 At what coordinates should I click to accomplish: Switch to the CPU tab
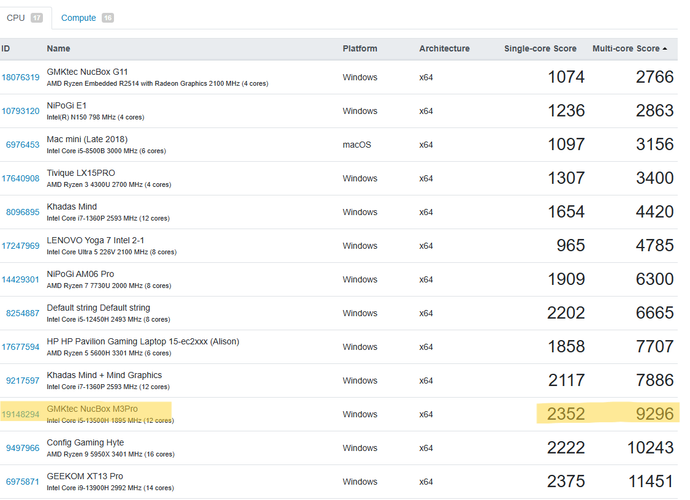tap(25, 18)
